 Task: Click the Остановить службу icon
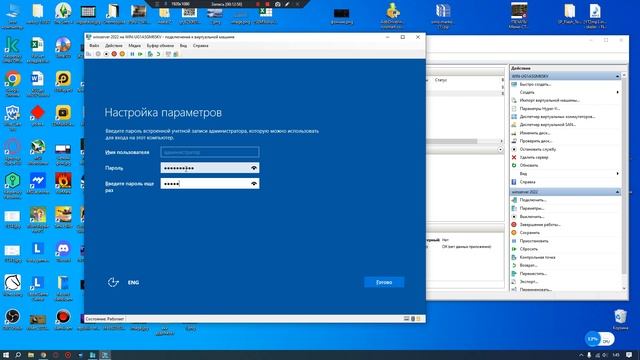point(514,149)
